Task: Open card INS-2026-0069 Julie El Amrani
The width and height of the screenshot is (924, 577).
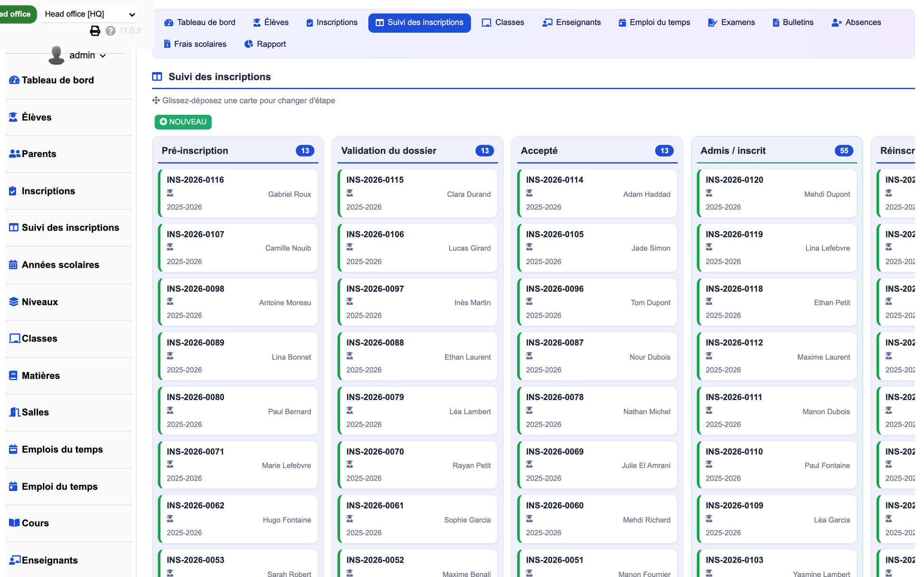Action: pyautogui.click(x=597, y=465)
